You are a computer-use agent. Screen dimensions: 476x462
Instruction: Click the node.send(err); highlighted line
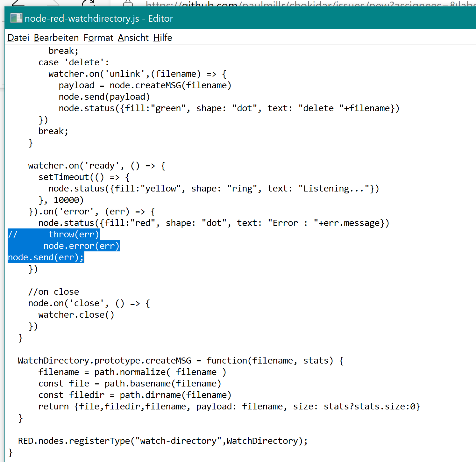46,257
